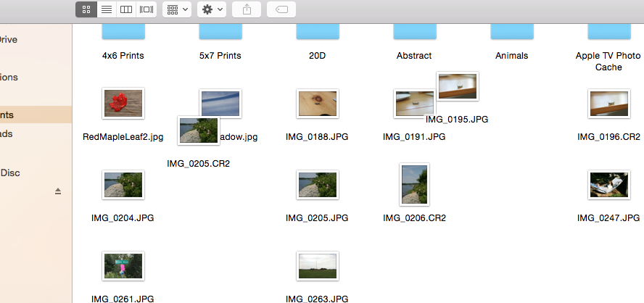Click the Abstract folder label
The width and height of the screenshot is (644, 303).
(414, 55)
